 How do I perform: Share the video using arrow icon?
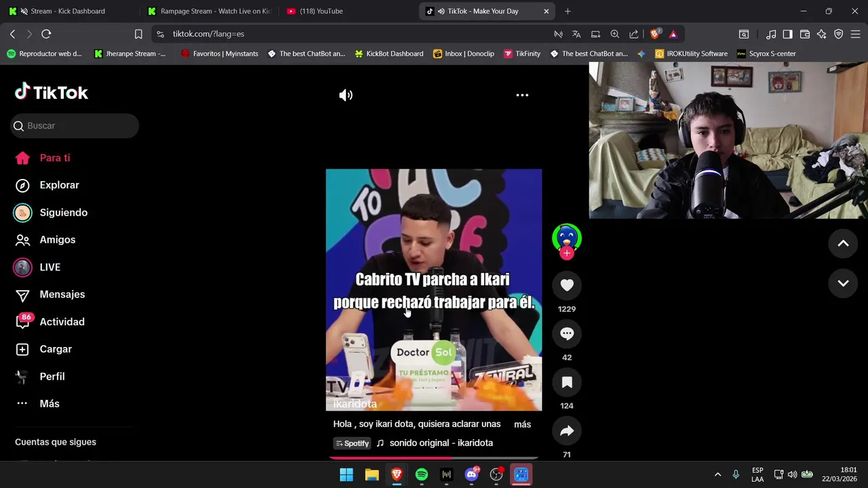[567, 431]
